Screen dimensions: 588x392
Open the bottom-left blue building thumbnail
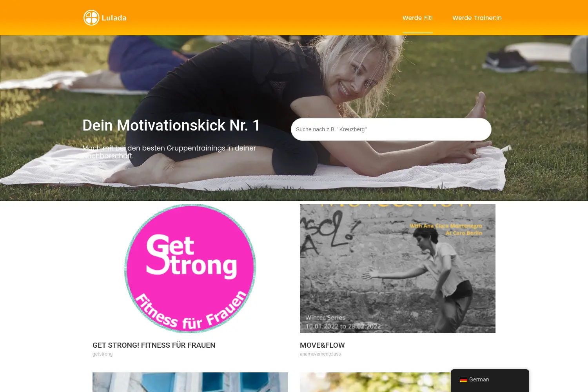(190, 382)
